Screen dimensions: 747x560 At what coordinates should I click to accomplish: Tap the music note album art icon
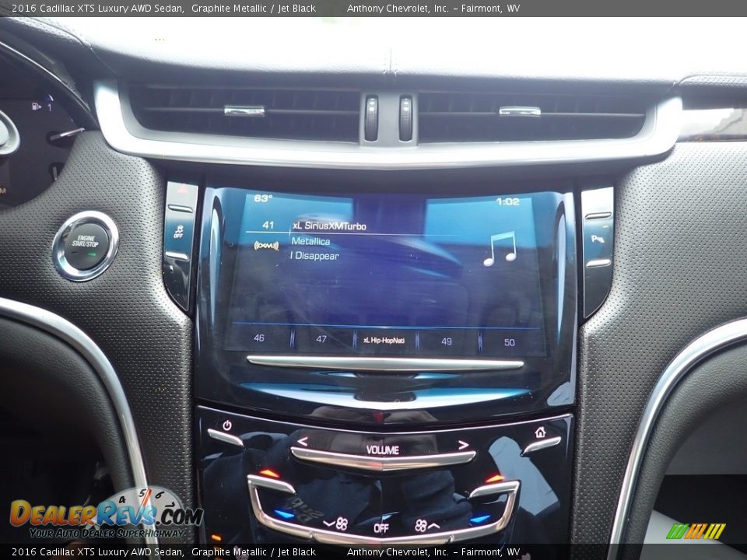tap(500, 249)
